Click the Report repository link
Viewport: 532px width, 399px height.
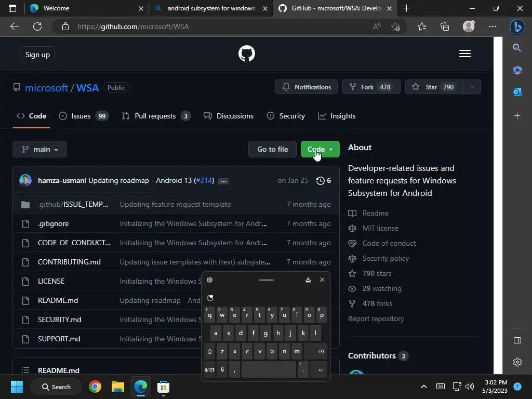point(376,318)
